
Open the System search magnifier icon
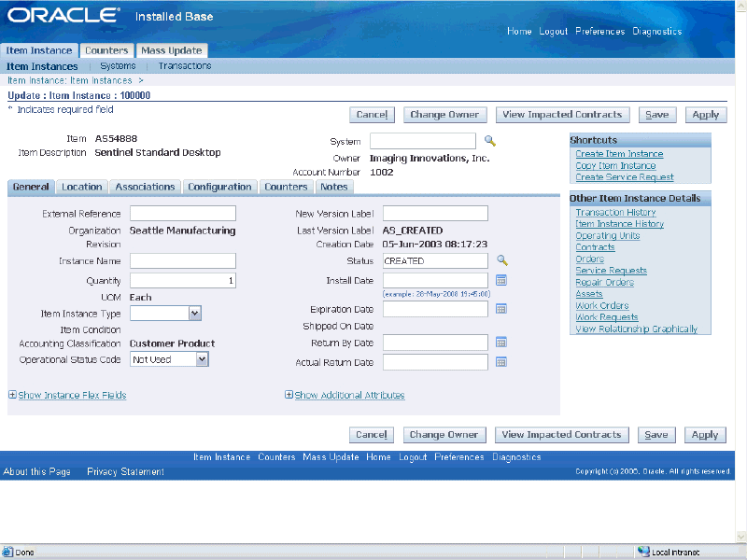pyautogui.click(x=489, y=141)
